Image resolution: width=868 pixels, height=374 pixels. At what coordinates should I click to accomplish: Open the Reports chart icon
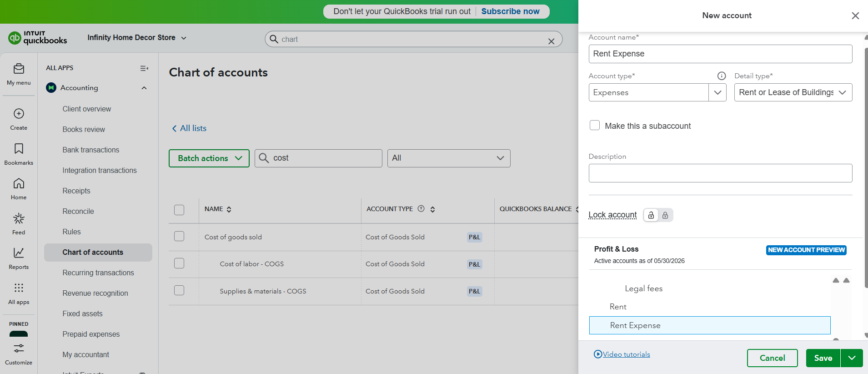pyautogui.click(x=19, y=253)
